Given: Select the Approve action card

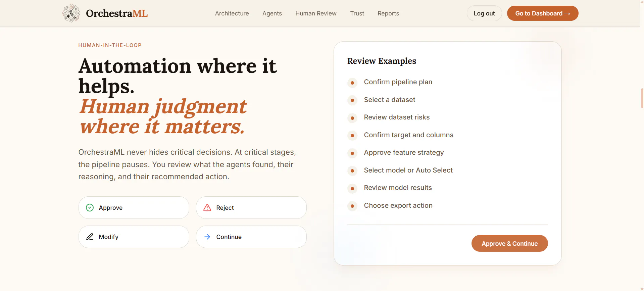Looking at the screenshot, I should (134, 208).
